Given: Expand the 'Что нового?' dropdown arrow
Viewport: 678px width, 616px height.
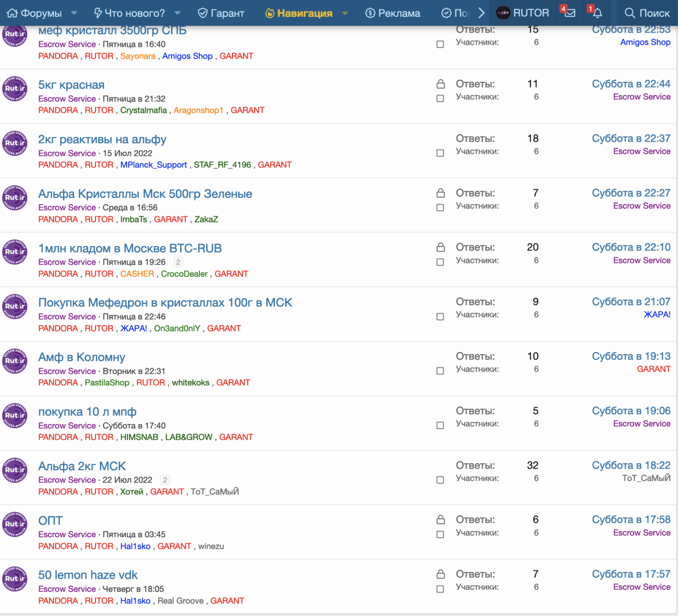Looking at the screenshot, I should pyautogui.click(x=177, y=13).
